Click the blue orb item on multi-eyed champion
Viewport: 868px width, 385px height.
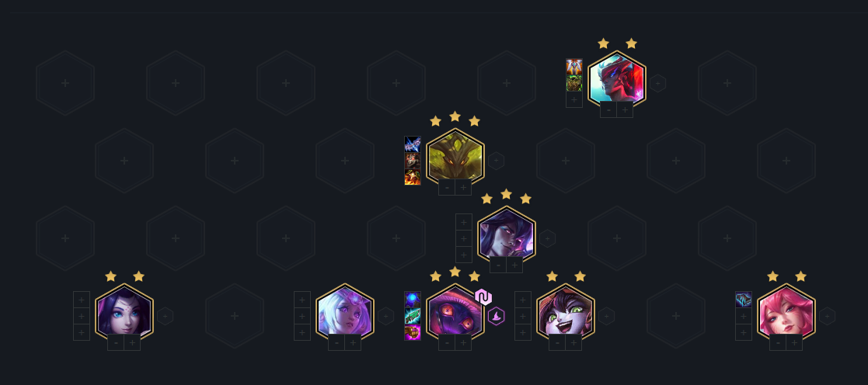413,300
